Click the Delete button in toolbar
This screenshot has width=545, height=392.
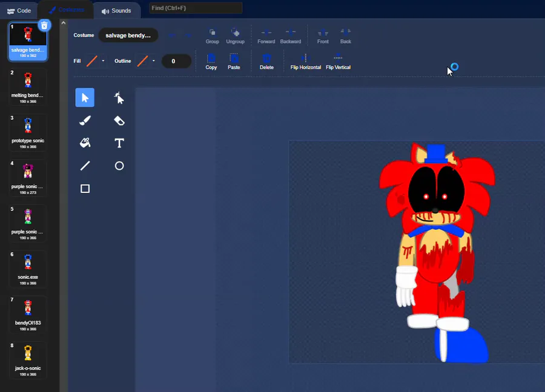coord(266,62)
